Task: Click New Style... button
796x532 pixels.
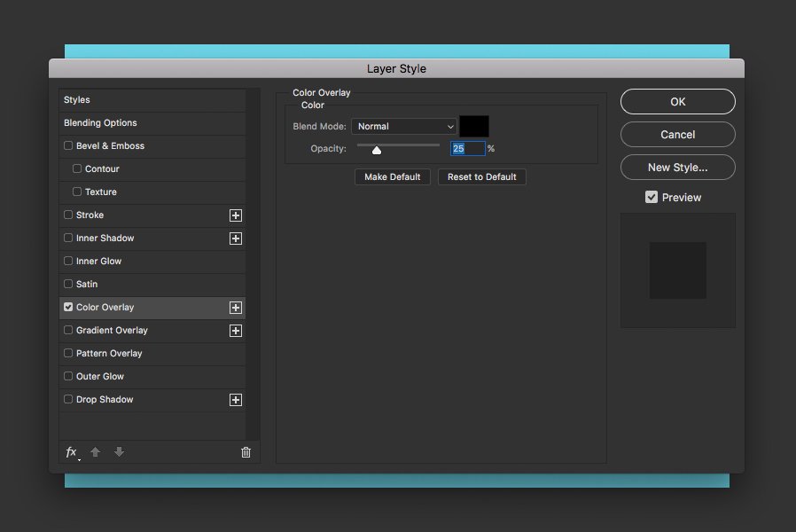Action: [x=678, y=168]
